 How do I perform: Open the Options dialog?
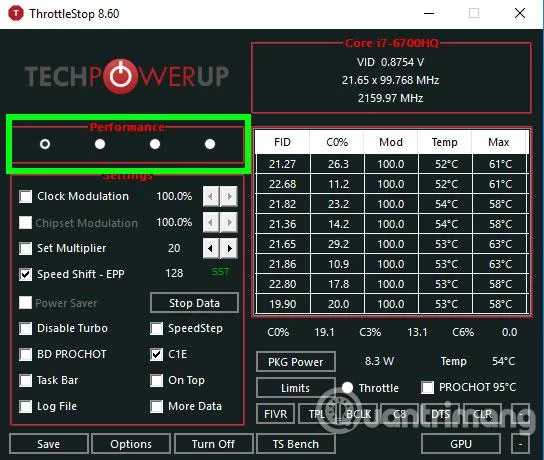(131, 444)
